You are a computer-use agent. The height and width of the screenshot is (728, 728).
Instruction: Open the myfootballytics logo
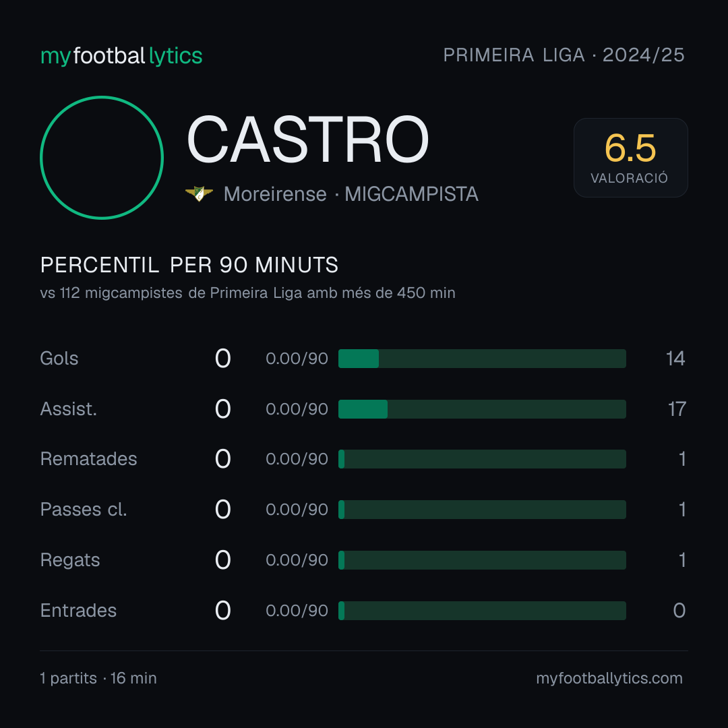click(121, 56)
